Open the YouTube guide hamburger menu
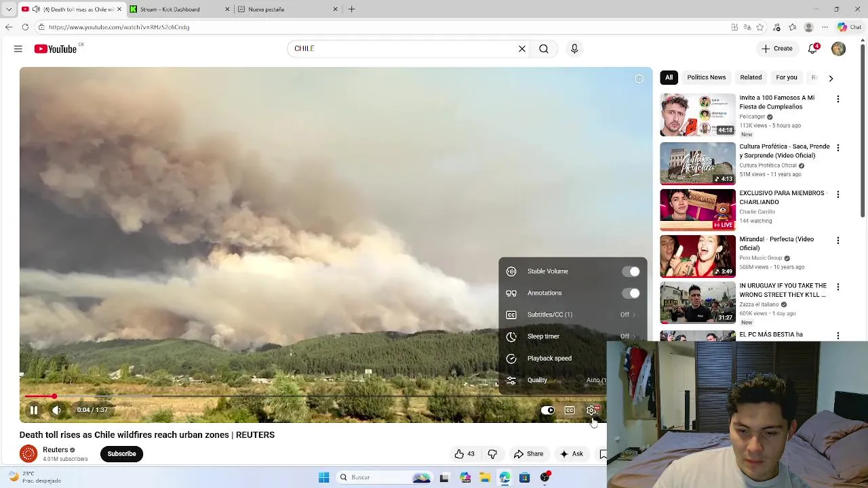 [18, 49]
